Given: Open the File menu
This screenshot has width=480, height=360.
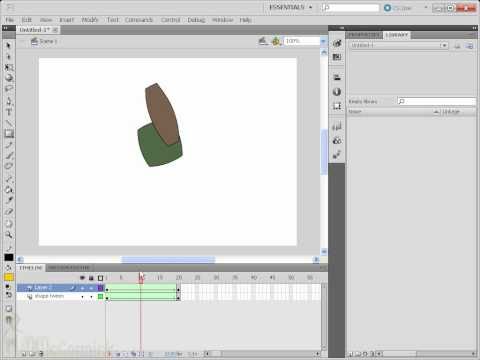Looking at the screenshot, I should 10,20.
